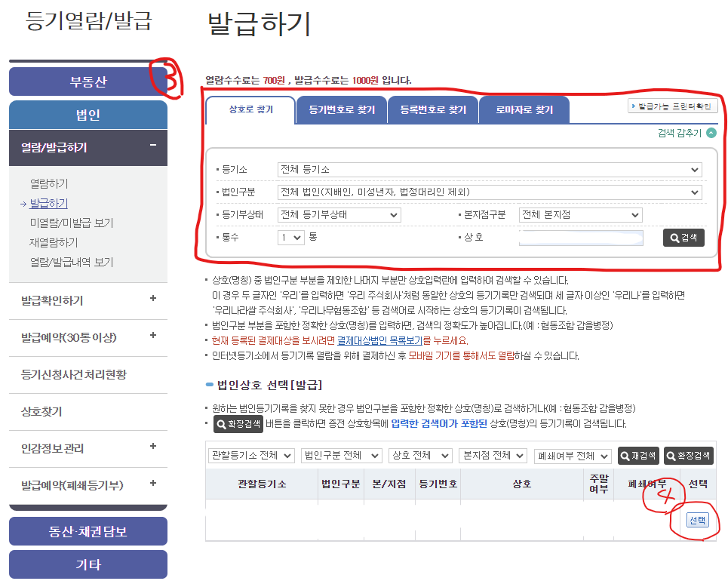This screenshot has height=584, width=728.
Task: Open the 관할등기소 전체 filter dropdown
Action: pos(252,456)
